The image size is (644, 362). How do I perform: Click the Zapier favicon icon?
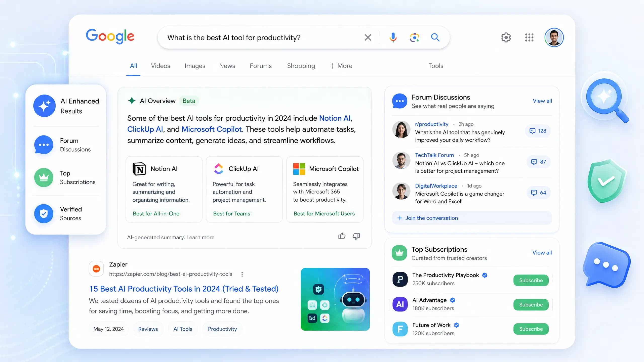click(96, 269)
